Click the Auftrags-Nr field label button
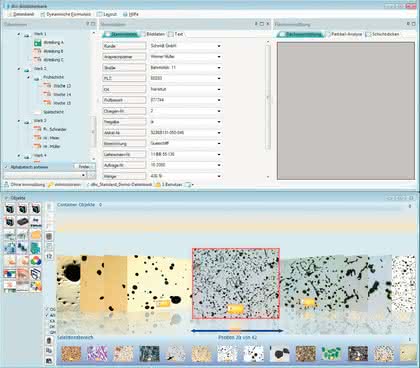This screenshot has width=420, height=368. [x=124, y=165]
